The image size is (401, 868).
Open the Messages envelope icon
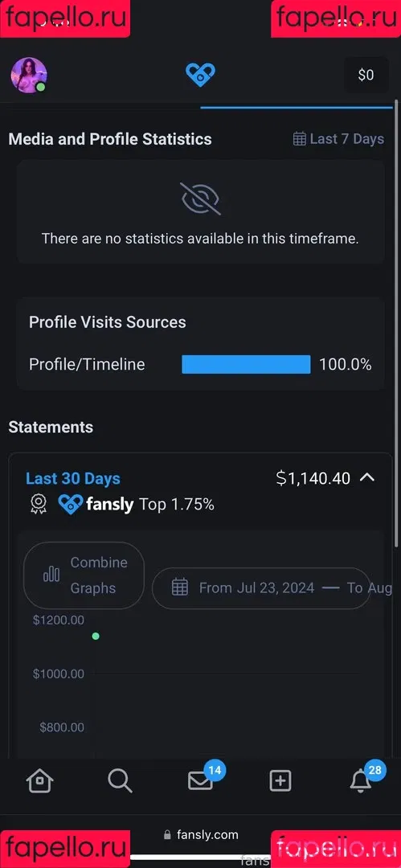click(200, 781)
